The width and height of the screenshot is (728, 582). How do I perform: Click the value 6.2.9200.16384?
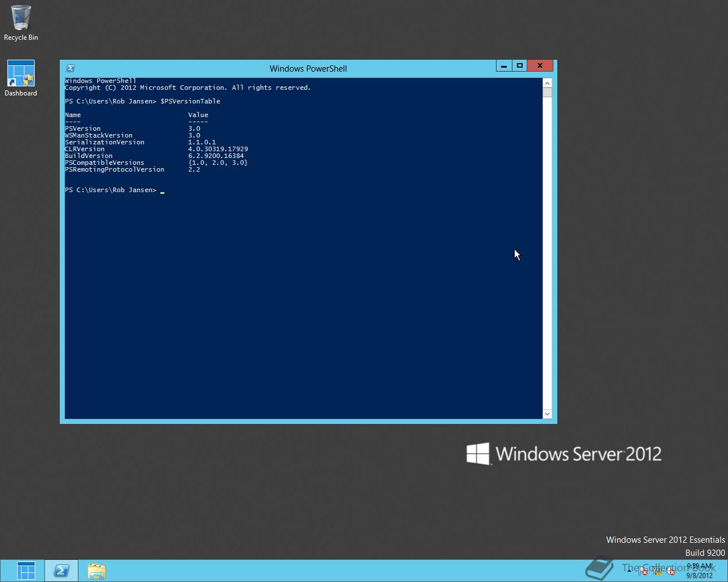[x=216, y=156]
